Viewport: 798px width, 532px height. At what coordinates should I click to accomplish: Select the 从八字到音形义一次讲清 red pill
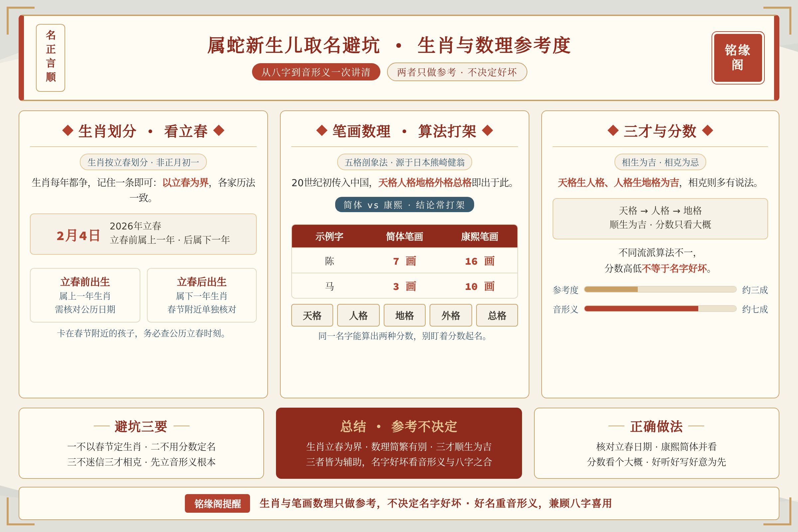click(x=316, y=72)
